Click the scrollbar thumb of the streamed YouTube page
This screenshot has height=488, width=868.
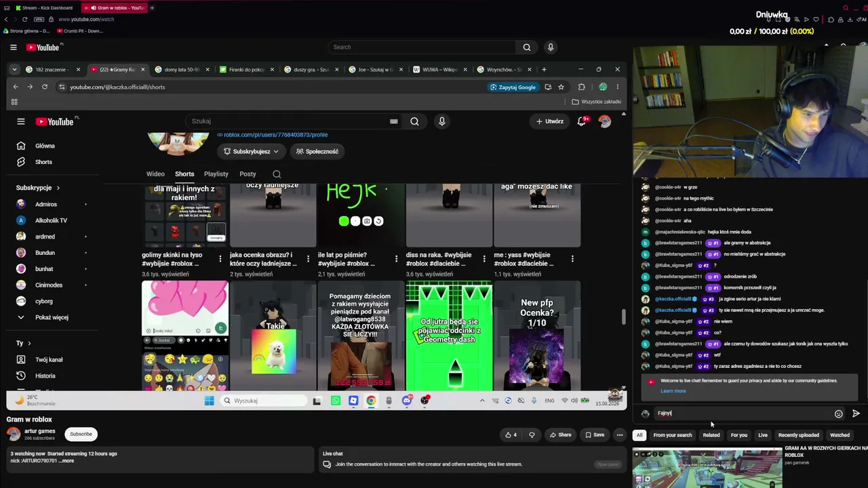pyautogui.click(x=624, y=317)
